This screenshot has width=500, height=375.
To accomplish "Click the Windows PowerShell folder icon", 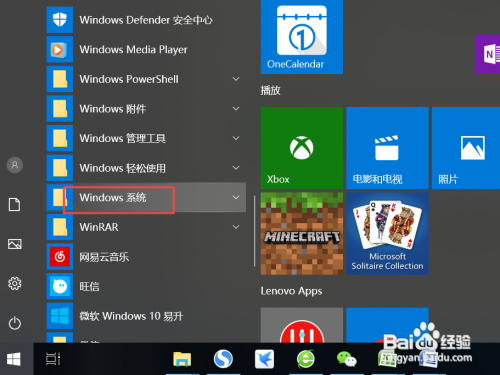I will click(60, 79).
